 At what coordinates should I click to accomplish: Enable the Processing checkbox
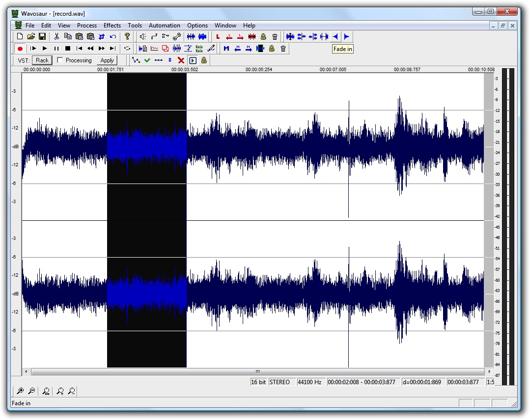[x=60, y=60]
